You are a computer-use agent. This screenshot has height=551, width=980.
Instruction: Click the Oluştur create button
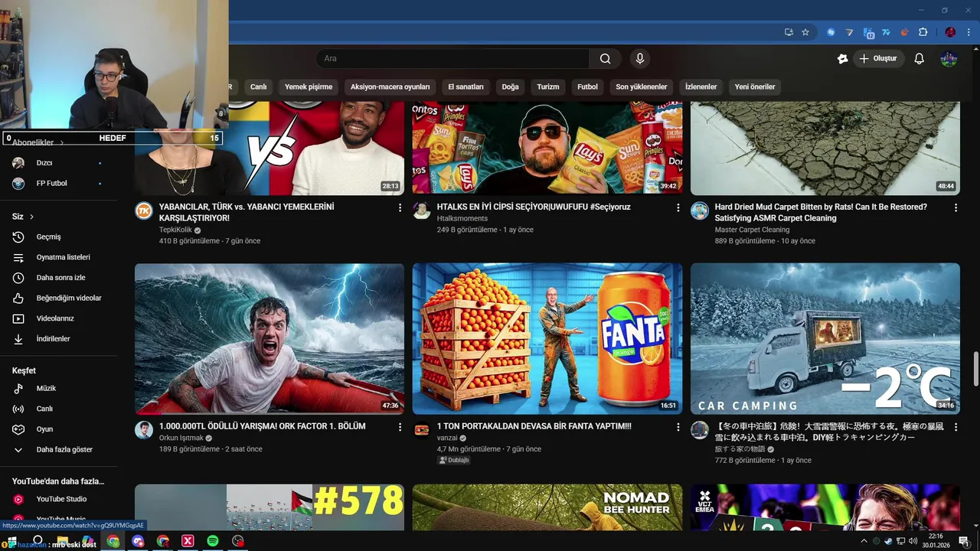click(x=879, y=59)
